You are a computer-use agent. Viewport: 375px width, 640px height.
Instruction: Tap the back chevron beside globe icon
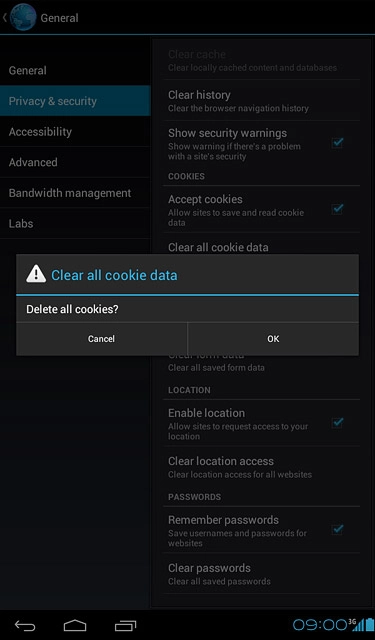point(4,18)
